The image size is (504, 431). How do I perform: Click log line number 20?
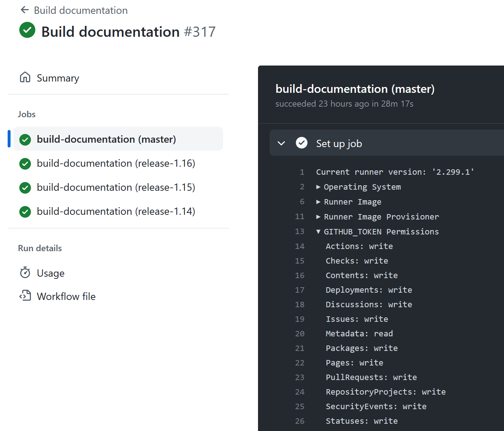(x=300, y=333)
